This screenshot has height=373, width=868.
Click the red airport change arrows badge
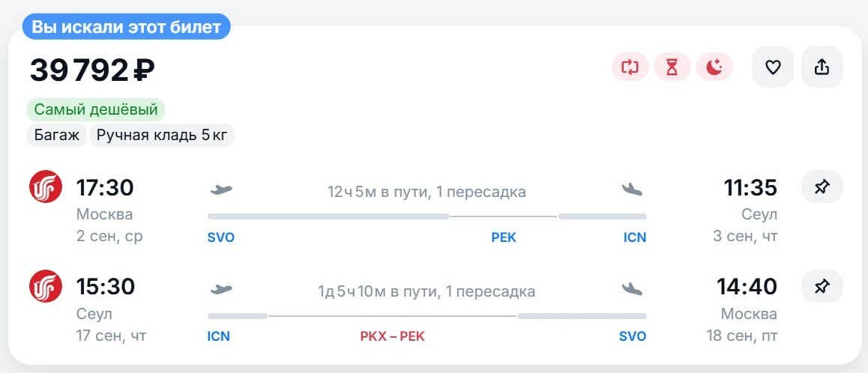tap(630, 67)
